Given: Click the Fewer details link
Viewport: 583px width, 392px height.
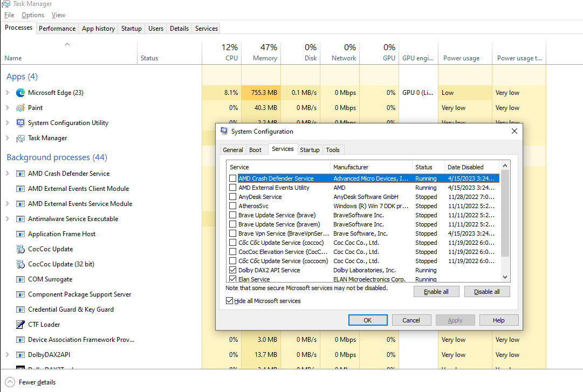Looking at the screenshot, I should point(37,382).
